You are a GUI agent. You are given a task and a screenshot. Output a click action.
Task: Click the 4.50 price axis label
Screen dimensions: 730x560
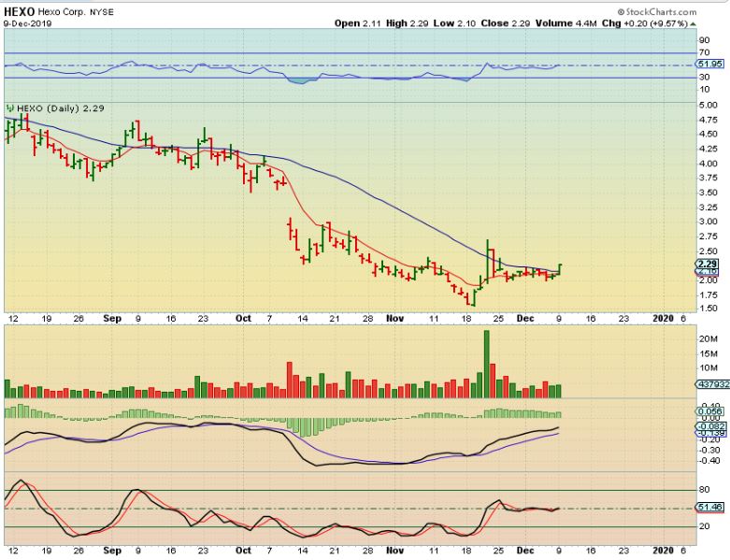[x=709, y=135]
